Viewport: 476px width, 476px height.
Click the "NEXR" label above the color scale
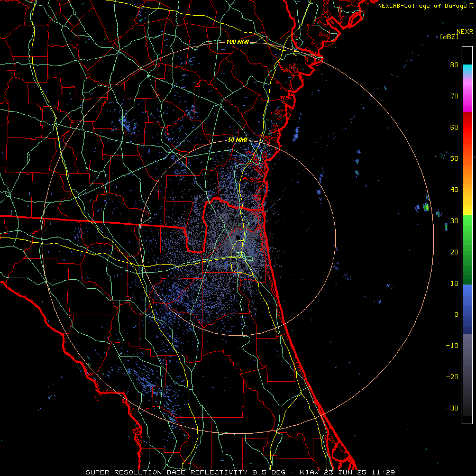(x=465, y=32)
